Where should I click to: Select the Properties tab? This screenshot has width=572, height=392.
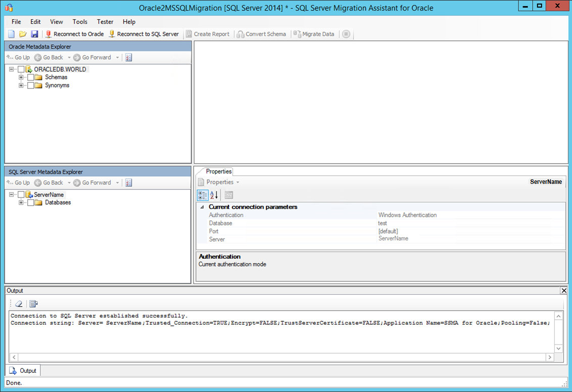[218, 171]
